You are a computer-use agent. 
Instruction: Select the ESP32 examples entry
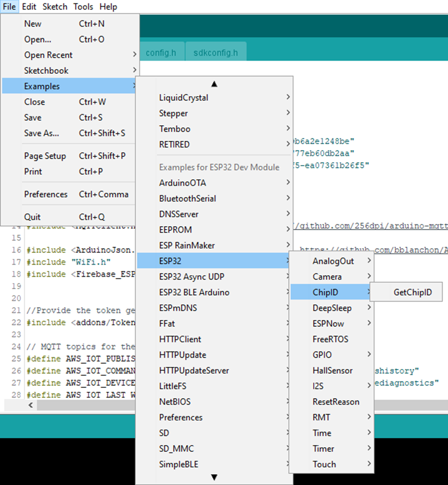214,261
